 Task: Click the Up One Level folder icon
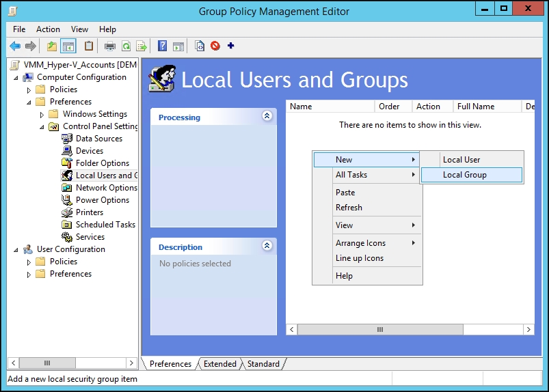click(x=52, y=46)
